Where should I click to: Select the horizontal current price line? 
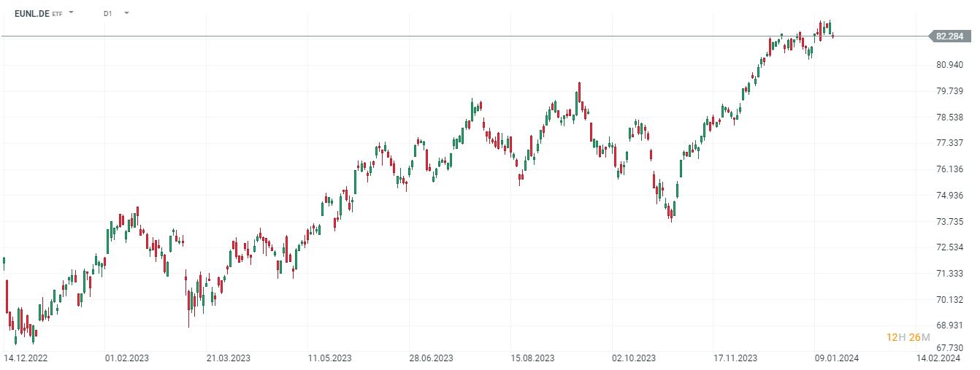point(438,36)
